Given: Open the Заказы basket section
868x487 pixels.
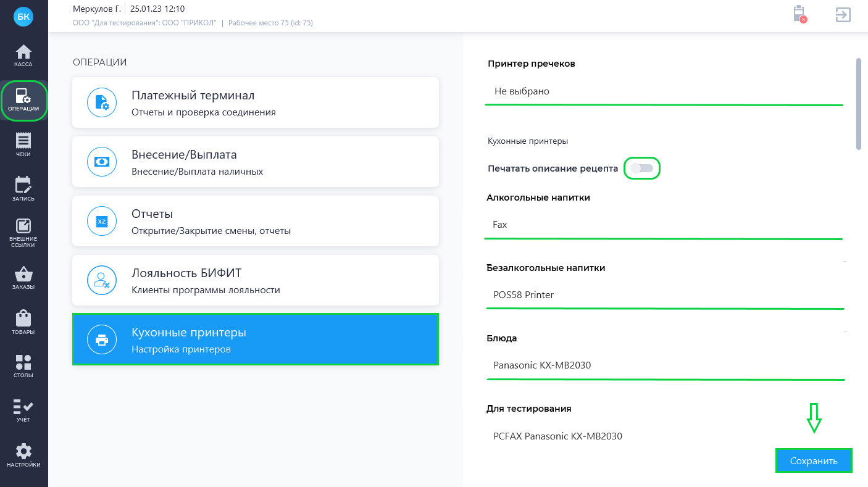Looking at the screenshot, I should click(23, 279).
